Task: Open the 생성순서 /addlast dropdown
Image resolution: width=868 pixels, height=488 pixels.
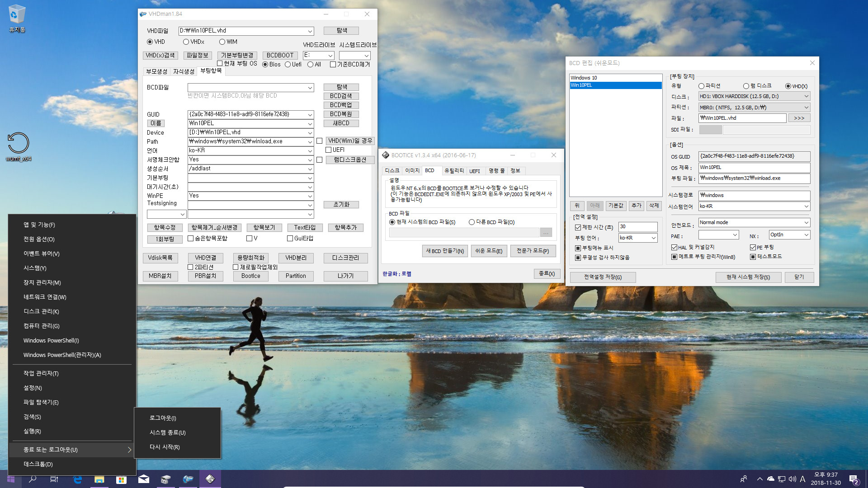Action: [x=310, y=169]
